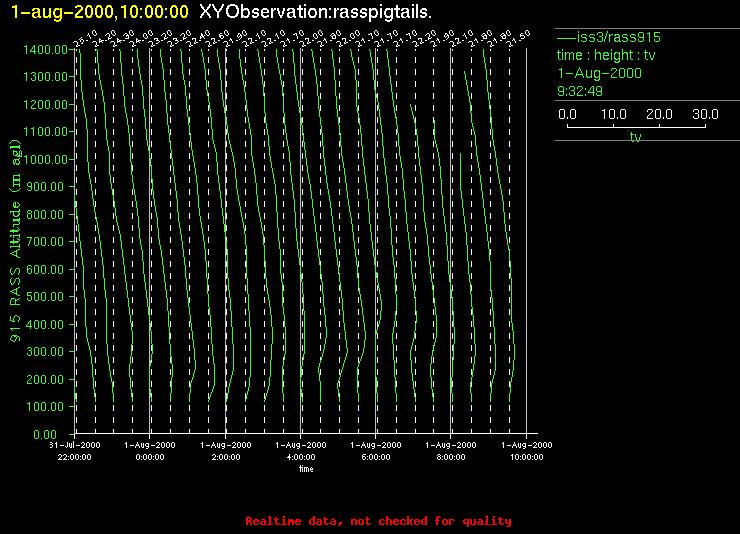
Task: Click the 1-Aug-2000 4:00:00 time marker
Action: coord(301,449)
